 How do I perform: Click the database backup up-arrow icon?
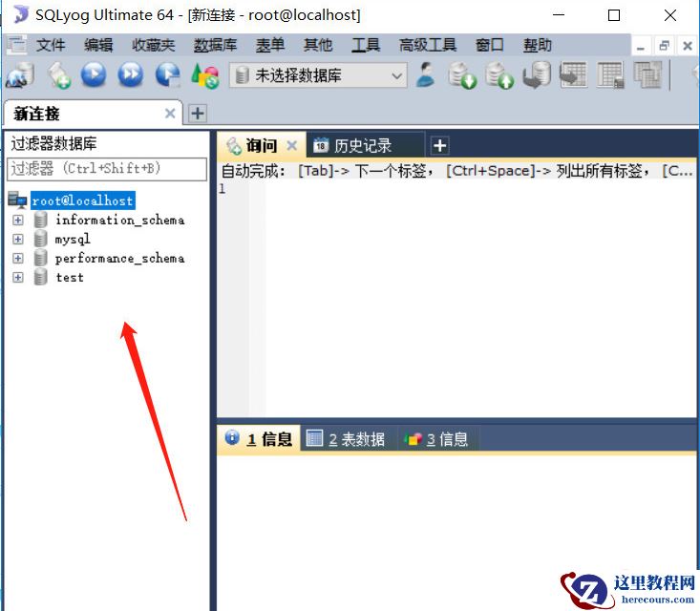(499, 75)
